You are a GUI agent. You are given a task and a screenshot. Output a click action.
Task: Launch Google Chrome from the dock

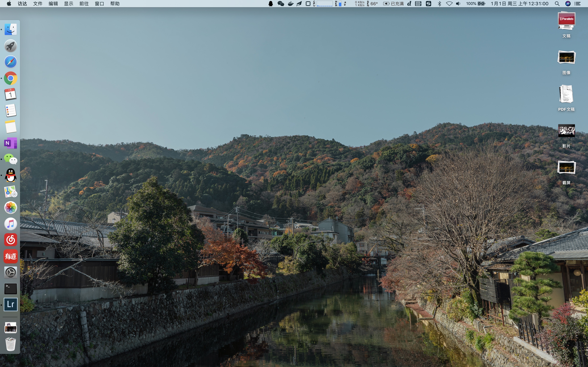tap(10, 78)
